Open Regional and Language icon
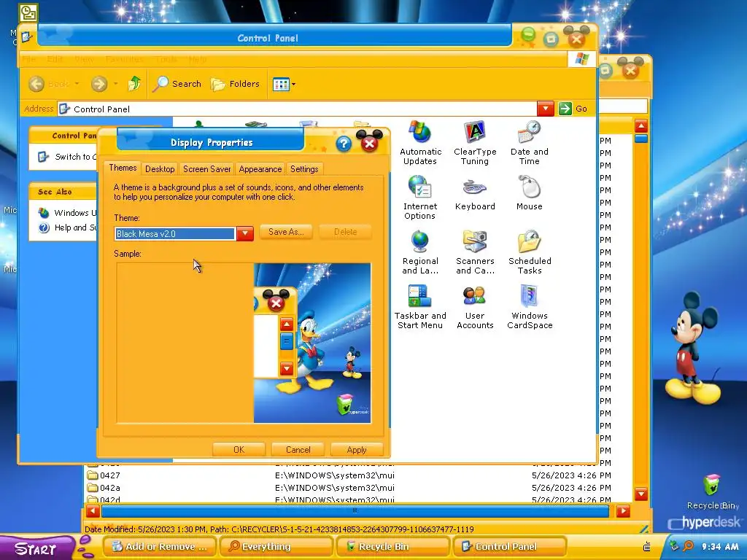 pyautogui.click(x=420, y=252)
